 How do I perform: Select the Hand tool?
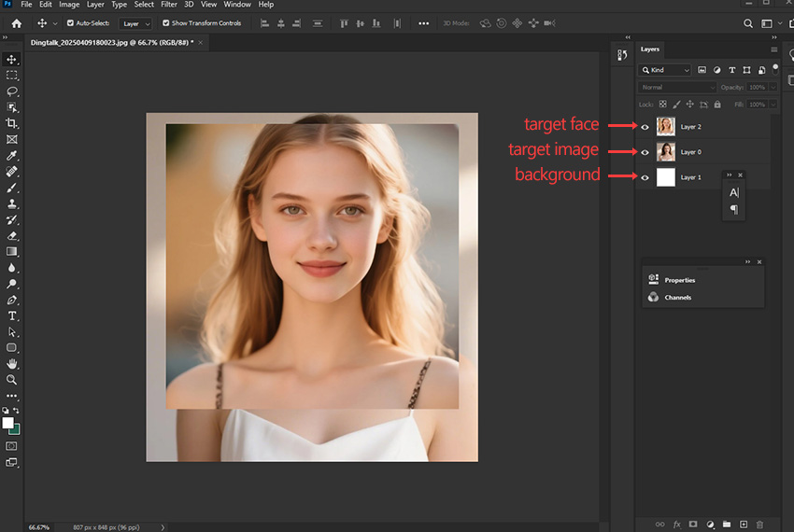point(11,364)
